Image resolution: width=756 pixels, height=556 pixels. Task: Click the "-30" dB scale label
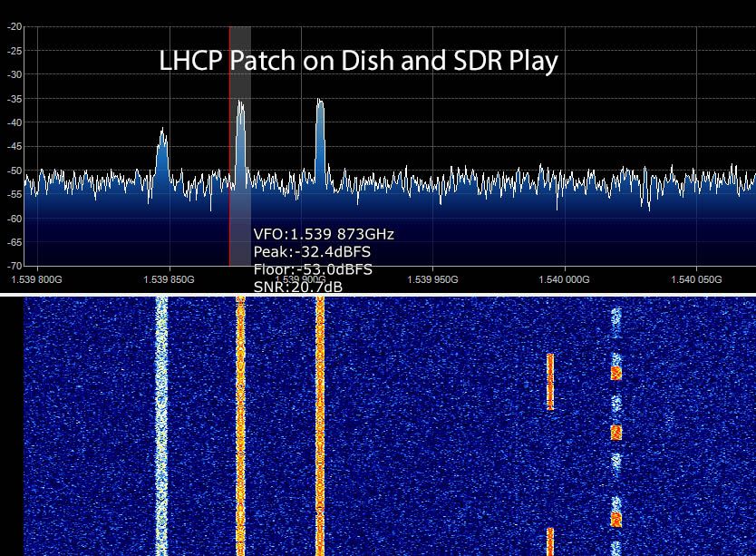coord(15,74)
